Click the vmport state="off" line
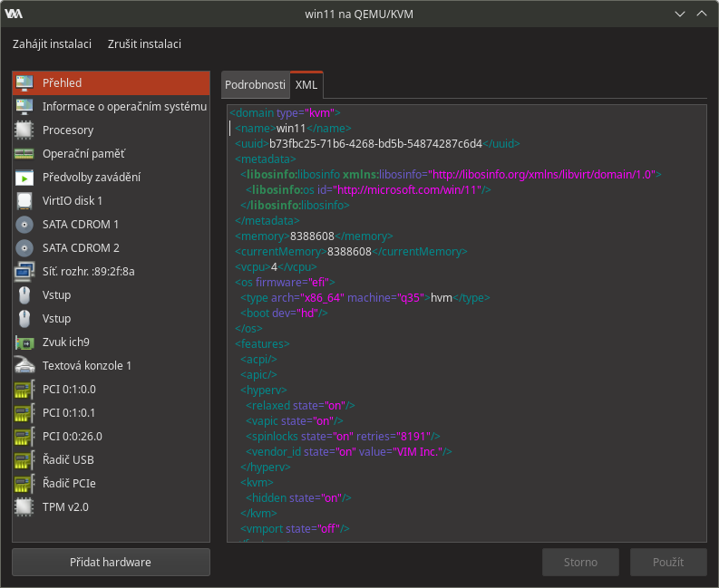Screen dimensions: 719x588 pos(295,528)
